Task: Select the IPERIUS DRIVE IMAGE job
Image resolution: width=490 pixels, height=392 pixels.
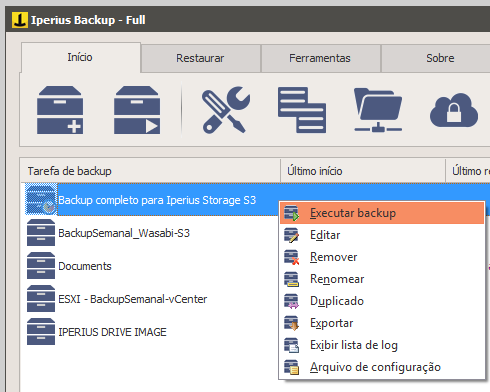Action: [112, 332]
